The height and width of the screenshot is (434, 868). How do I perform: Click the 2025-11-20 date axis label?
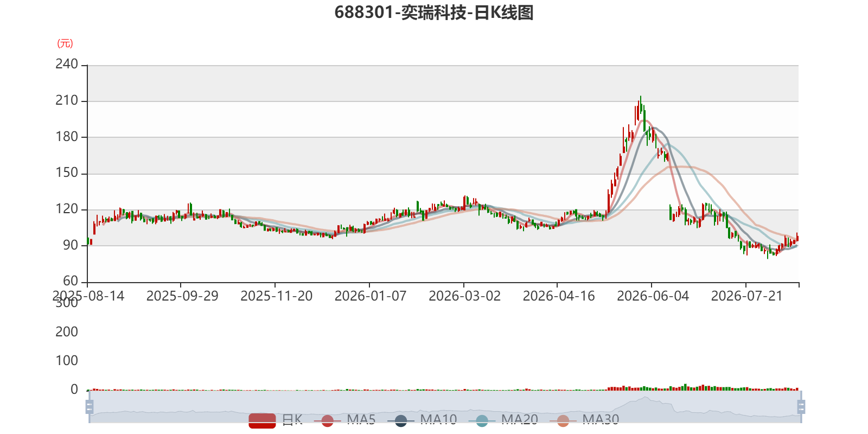[276, 296]
